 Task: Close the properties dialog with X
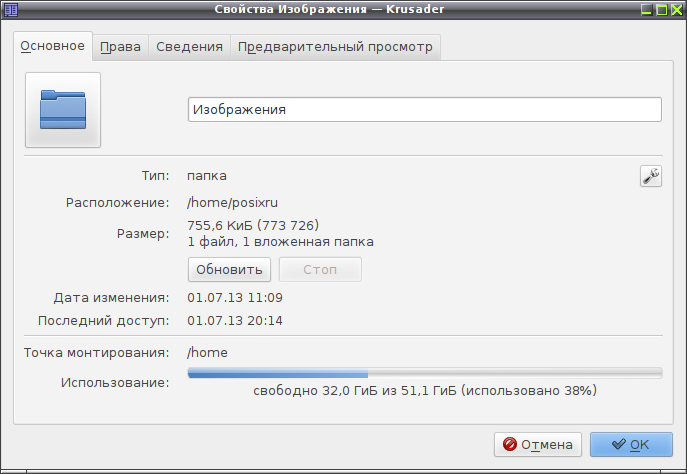point(676,10)
